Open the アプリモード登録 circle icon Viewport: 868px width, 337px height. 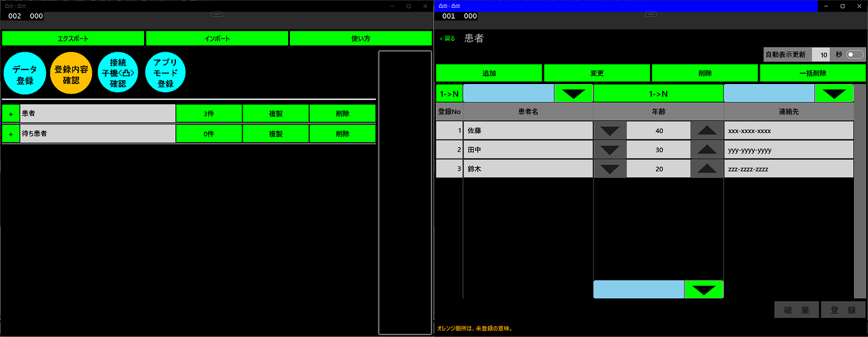(165, 73)
